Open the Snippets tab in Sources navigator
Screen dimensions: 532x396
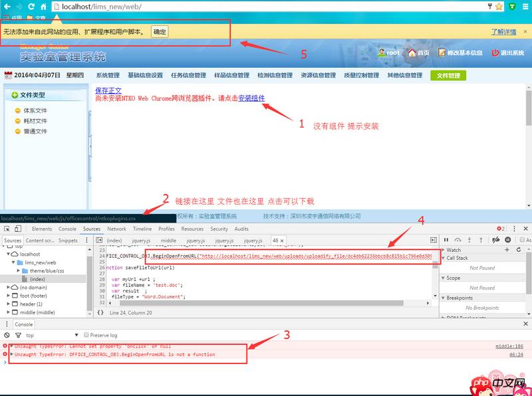coord(68,241)
